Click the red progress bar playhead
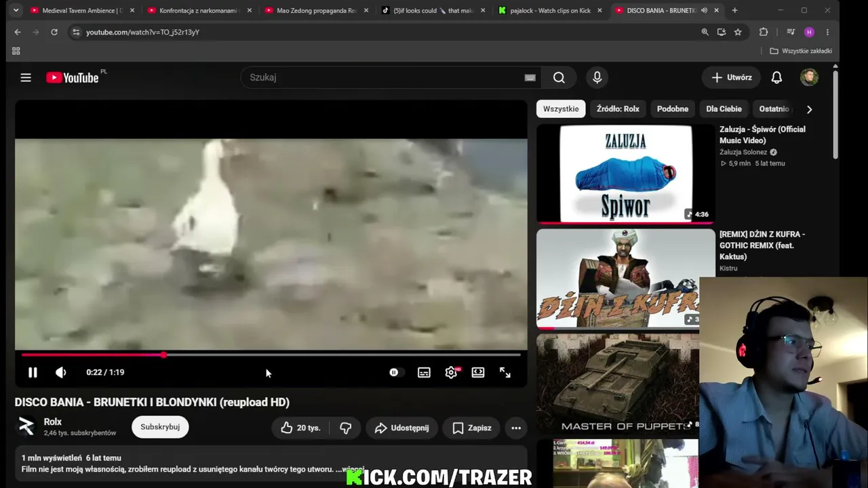Screen dimensions: 868x488 click(164, 354)
